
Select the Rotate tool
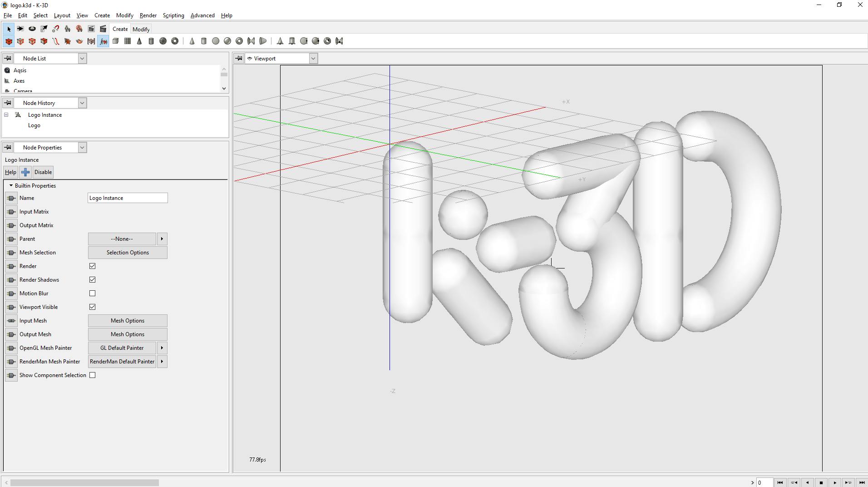[x=32, y=29]
